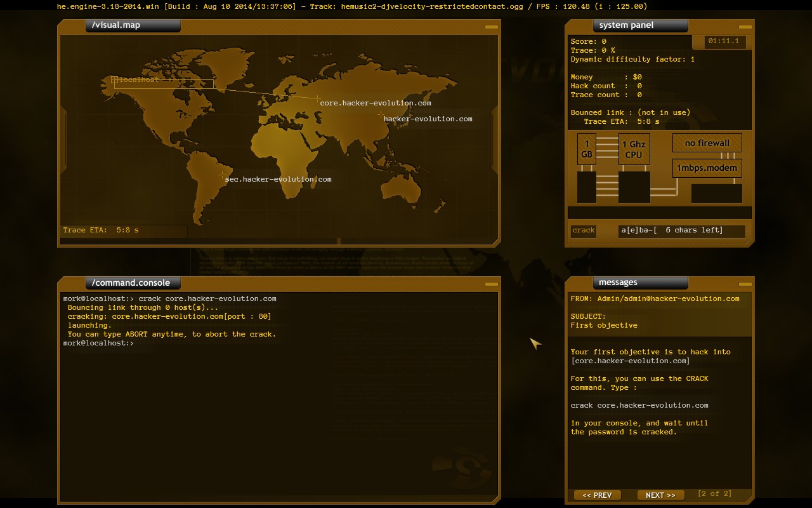Image resolution: width=812 pixels, height=508 pixels.
Task: Click the crack progress readout 'a[e]ba-[ 6 chars left]'
Action: coord(681,231)
